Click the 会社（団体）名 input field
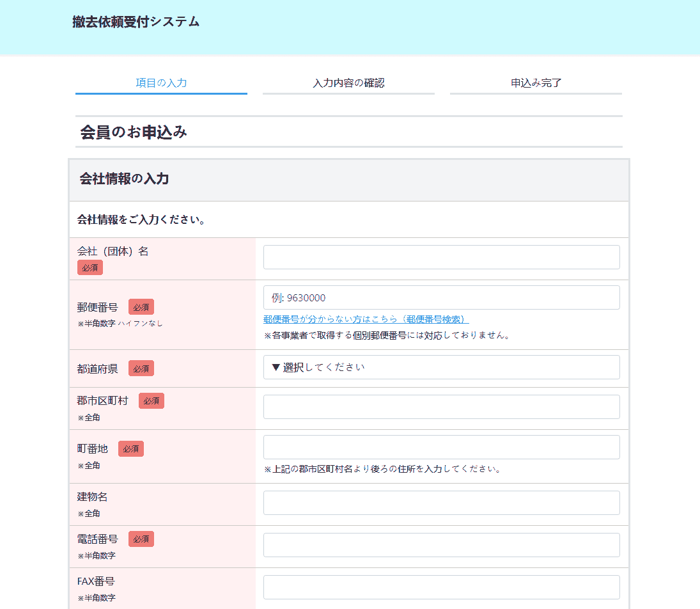 point(441,257)
